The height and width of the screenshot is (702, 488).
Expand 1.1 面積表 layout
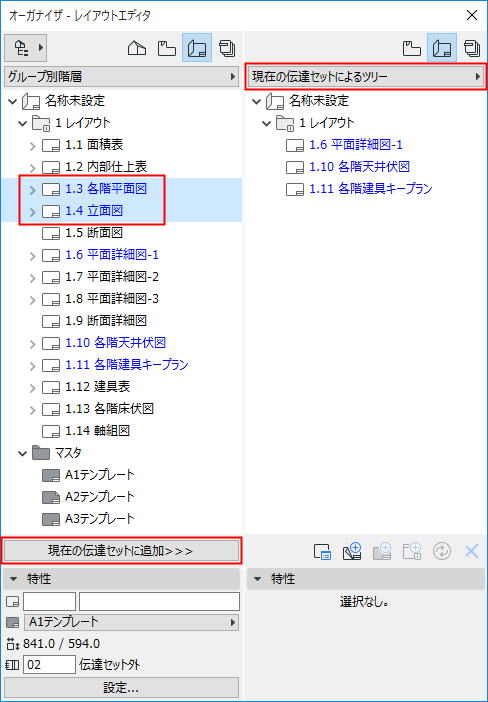pyautogui.click(x=32, y=146)
